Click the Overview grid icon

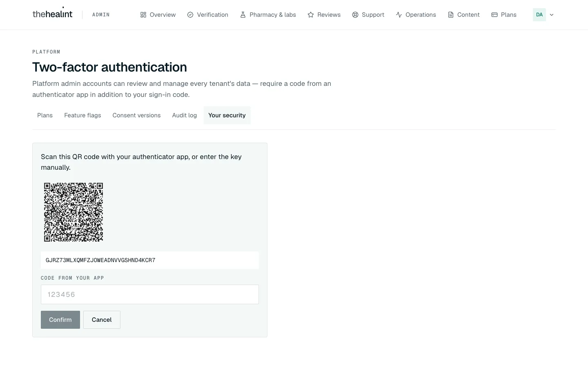point(143,15)
